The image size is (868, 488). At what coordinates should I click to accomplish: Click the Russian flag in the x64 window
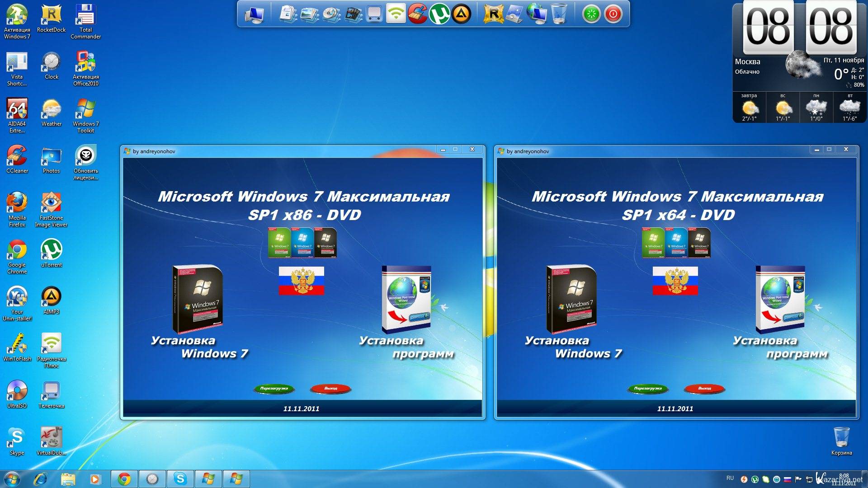coord(675,281)
